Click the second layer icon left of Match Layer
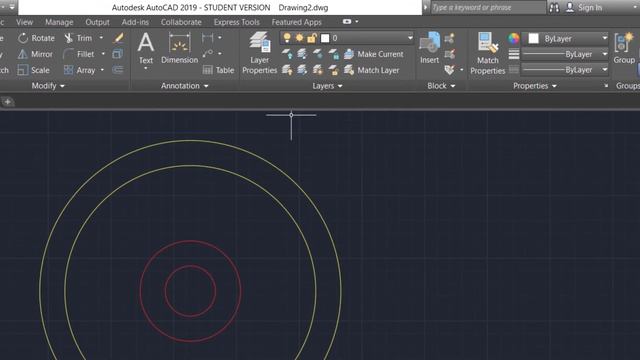The height and width of the screenshot is (360, 640). [302, 70]
